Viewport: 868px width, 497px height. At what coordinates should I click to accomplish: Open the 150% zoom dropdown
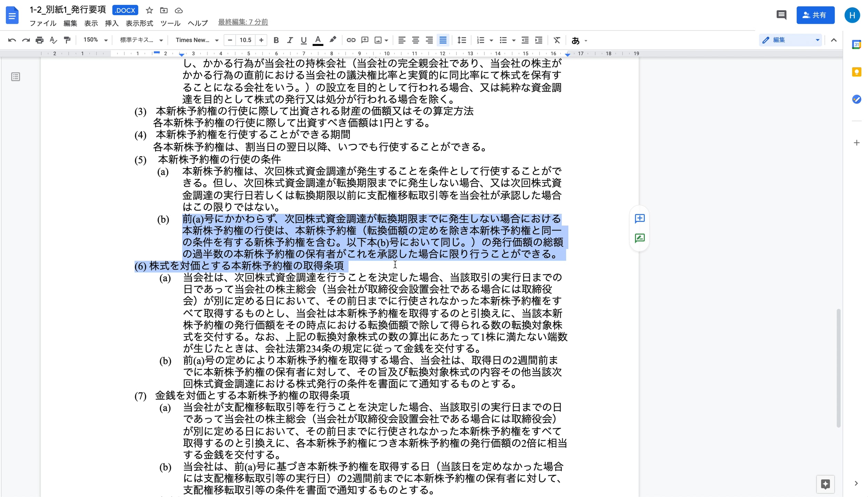click(96, 40)
